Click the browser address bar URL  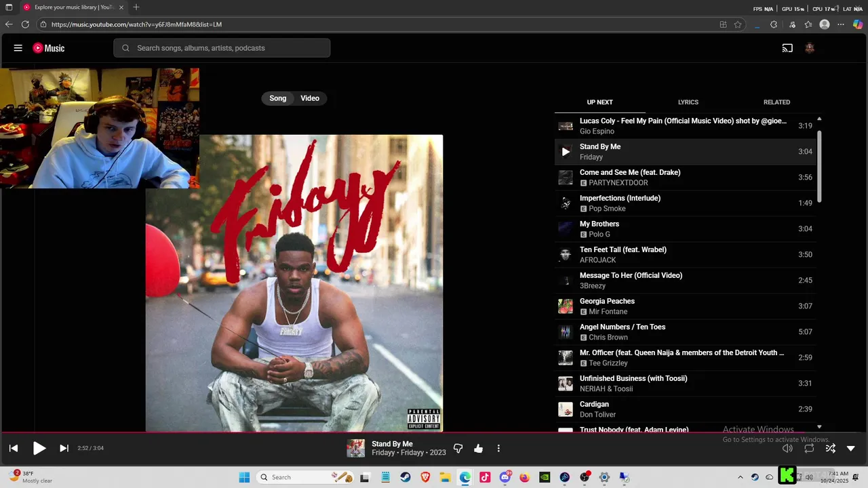click(x=136, y=24)
